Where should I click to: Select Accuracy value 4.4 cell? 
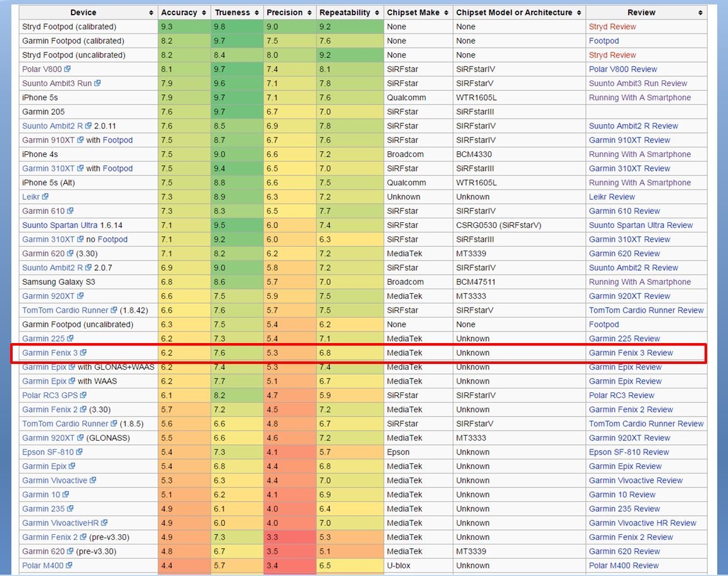pos(184,565)
